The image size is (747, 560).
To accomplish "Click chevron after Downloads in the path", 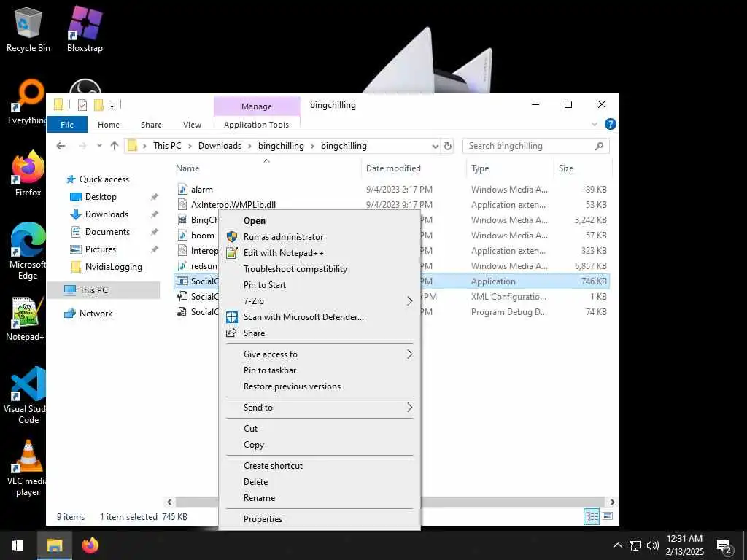I will click(x=249, y=146).
